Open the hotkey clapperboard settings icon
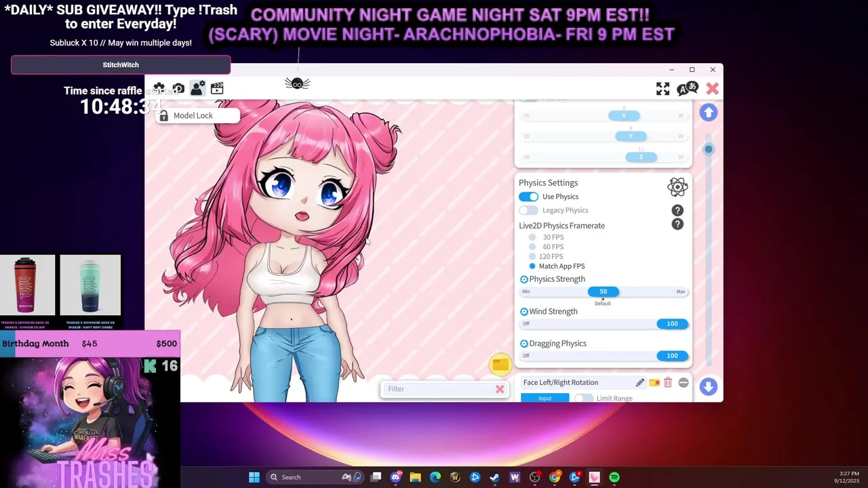The width and height of the screenshot is (868, 488). 217,89
